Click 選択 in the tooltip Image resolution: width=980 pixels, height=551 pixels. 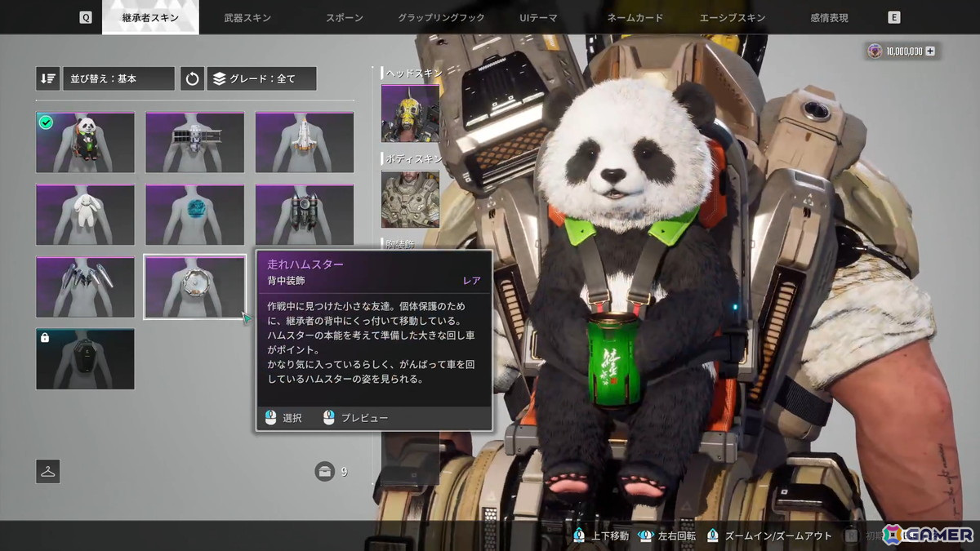click(292, 418)
